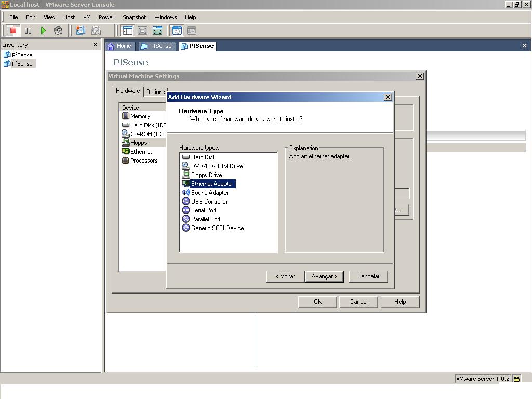The width and height of the screenshot is (532, 399).
Task: Open the Windows menu
Action: [x=166, y=17]
